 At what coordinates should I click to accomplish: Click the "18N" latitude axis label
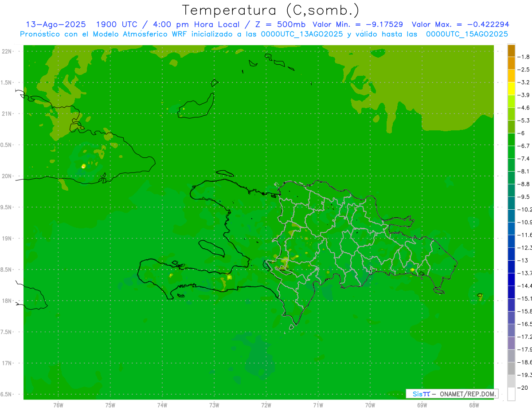(x=8, y=301)
